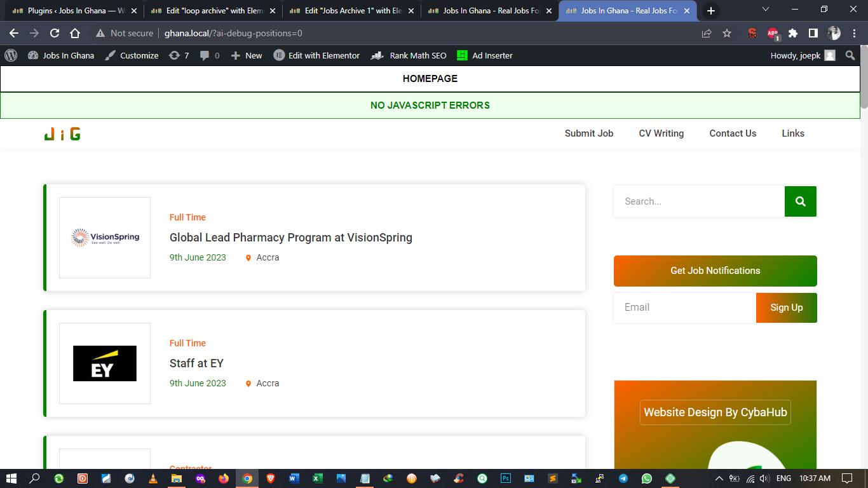The image size is (868, 488).
Task: Open the Chrome profile avatar
Action: pyautogui.click(x=834, y=33)
